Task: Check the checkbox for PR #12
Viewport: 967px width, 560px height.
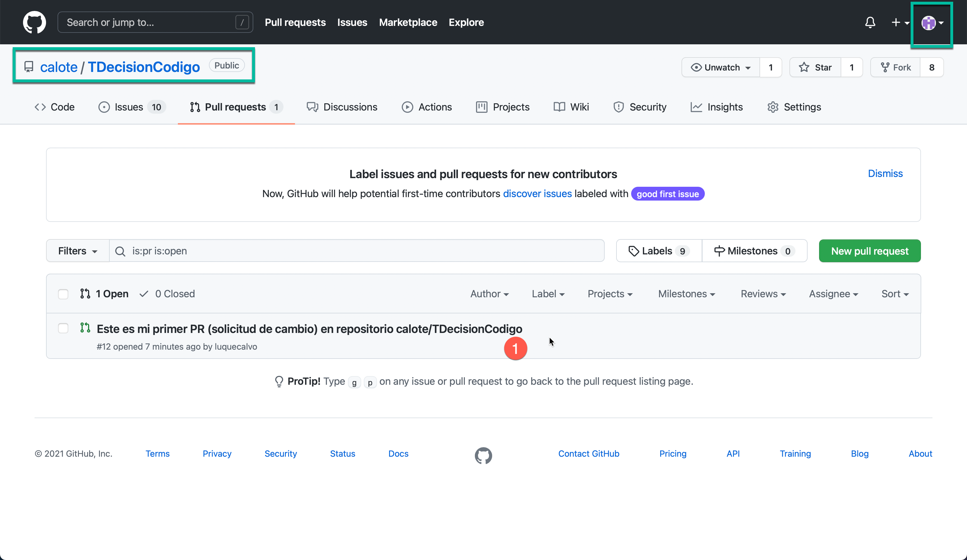Action: pyautogui.click(x=63, y=328)
